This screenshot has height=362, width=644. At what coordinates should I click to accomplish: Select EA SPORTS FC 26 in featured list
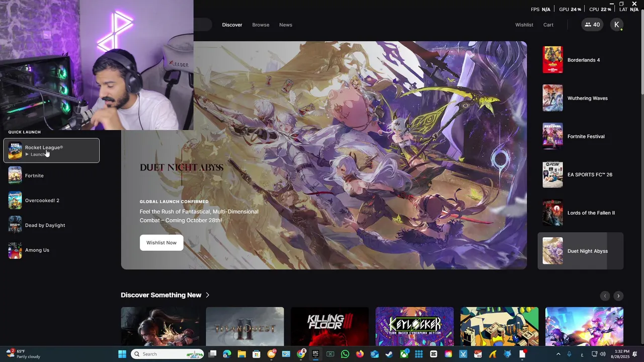click(581, 174)
